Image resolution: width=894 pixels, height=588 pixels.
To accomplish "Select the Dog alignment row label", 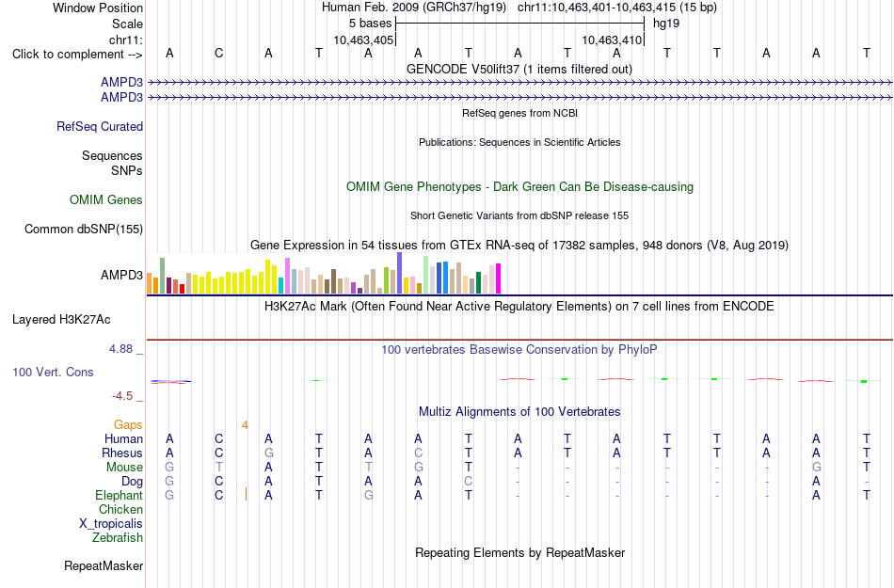I will coord(132,482).
